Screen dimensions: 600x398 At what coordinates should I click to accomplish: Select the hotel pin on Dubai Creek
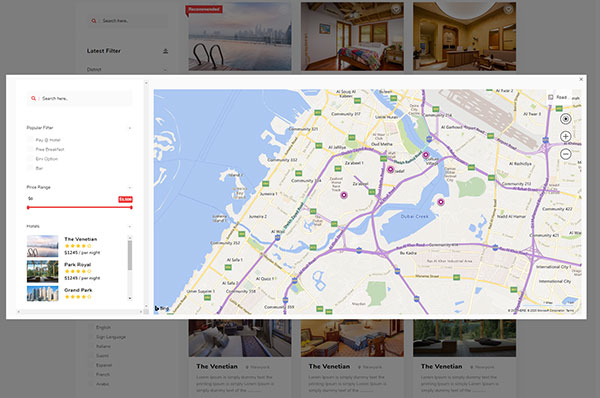tap(441, 202)
